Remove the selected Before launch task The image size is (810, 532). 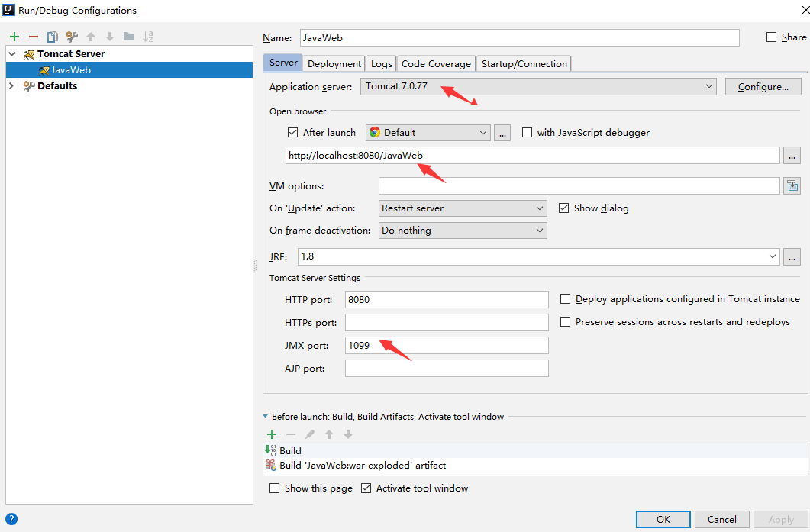[291, 434]
